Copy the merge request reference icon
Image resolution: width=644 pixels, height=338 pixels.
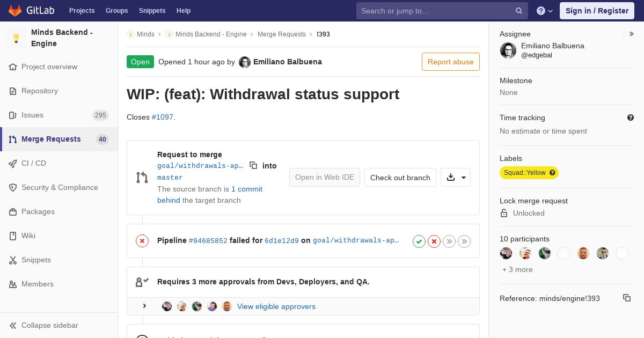[x=627, y=298]
